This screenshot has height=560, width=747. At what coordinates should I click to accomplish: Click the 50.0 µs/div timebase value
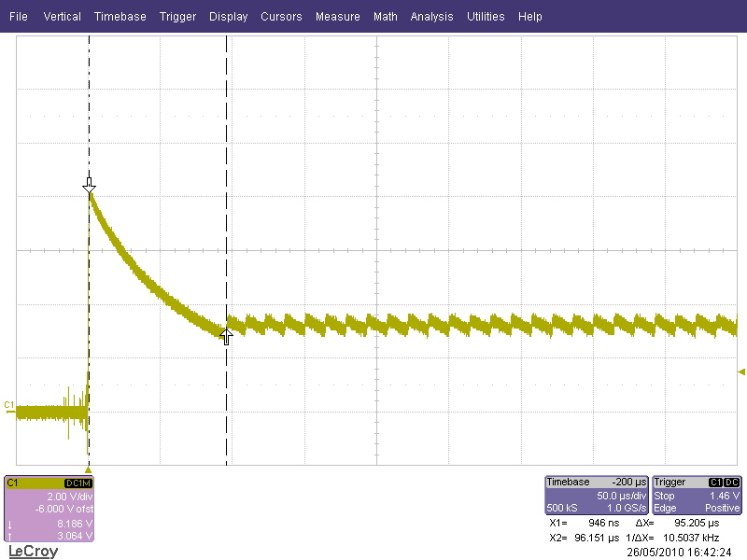(621, 496)
